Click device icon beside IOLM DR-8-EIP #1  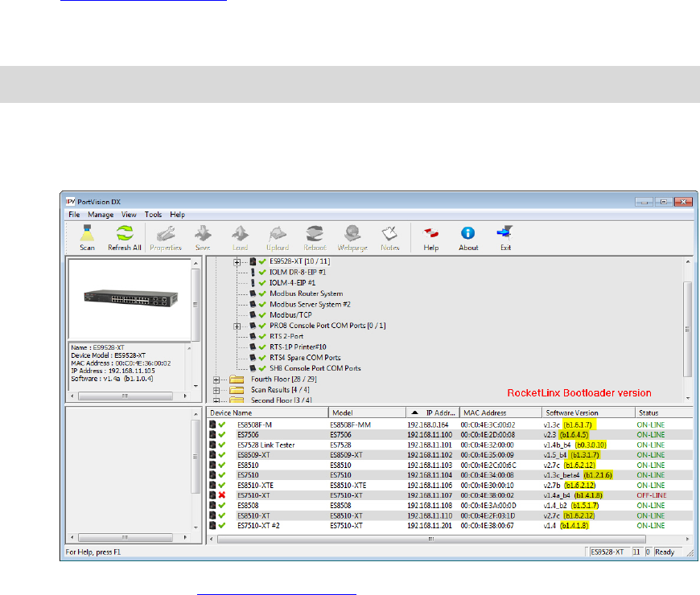(253, 272)
